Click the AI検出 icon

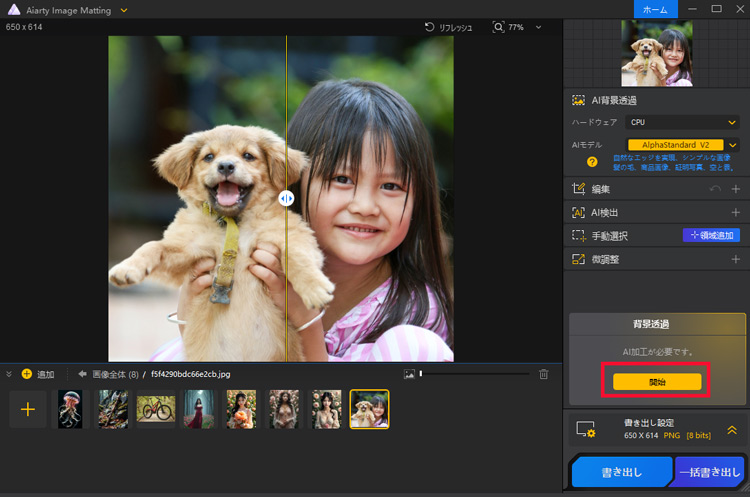578,212
